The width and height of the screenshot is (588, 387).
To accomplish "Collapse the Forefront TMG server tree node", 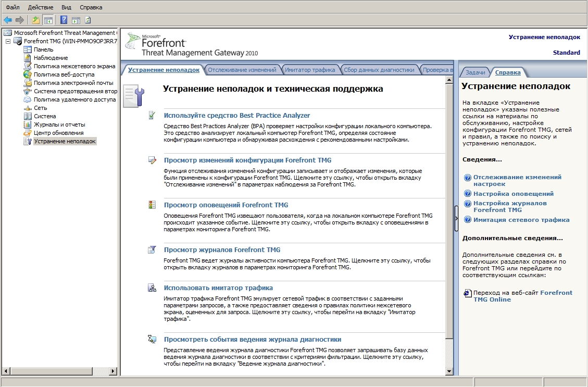I will (x=8, y=41).
